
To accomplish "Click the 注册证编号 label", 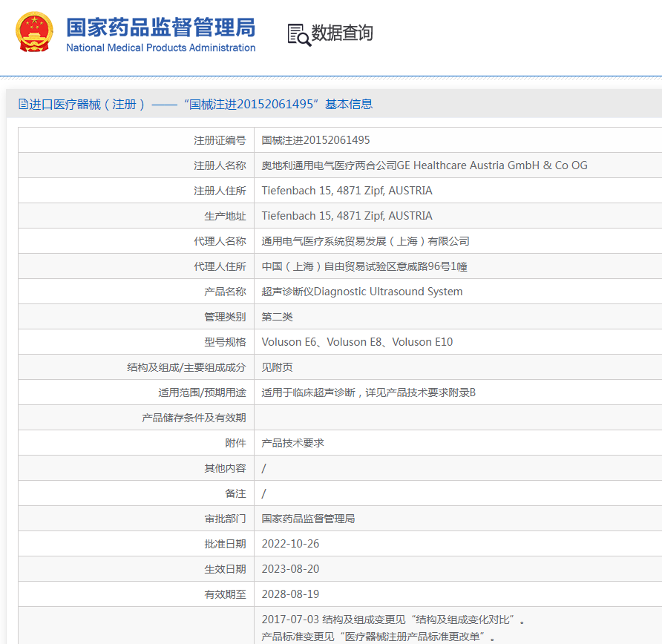I will 220,140.
